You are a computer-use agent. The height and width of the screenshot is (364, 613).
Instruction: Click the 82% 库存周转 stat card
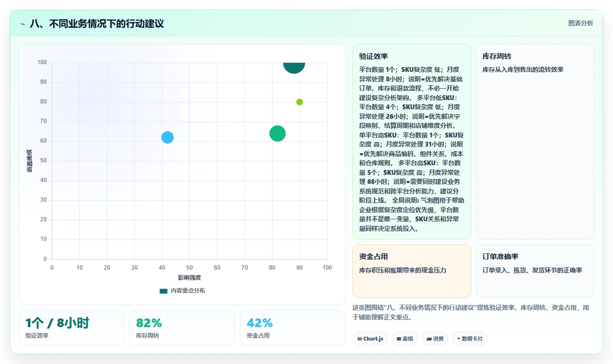click(x=182, y=328)
